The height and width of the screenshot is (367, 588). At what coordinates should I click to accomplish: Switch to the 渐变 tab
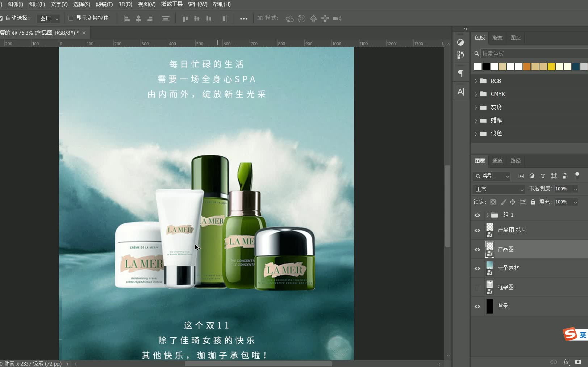click(x=497, y=38)
